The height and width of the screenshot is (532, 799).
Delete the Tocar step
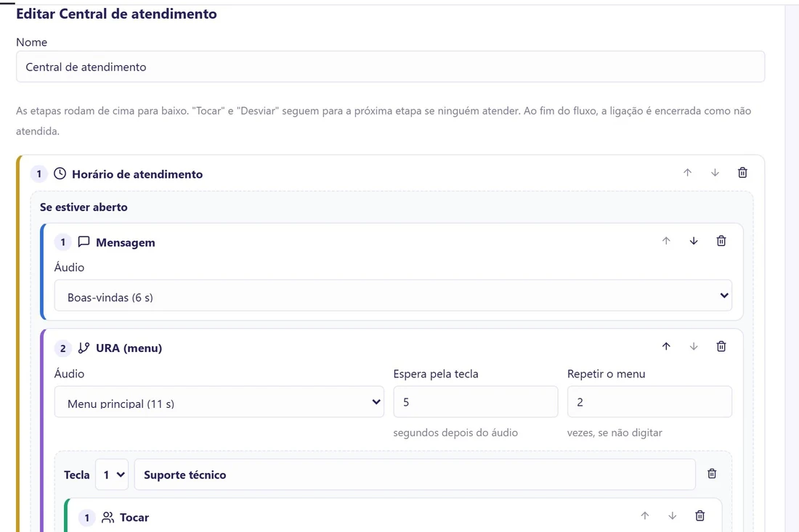tap(699, 516)
